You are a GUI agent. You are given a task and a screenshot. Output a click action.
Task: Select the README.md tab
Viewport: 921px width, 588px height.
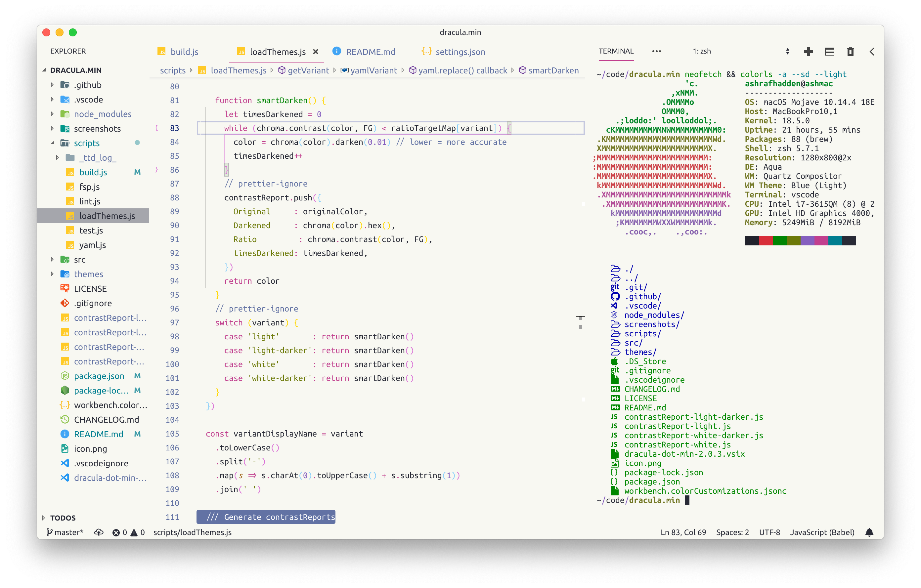tap(368, 52)
